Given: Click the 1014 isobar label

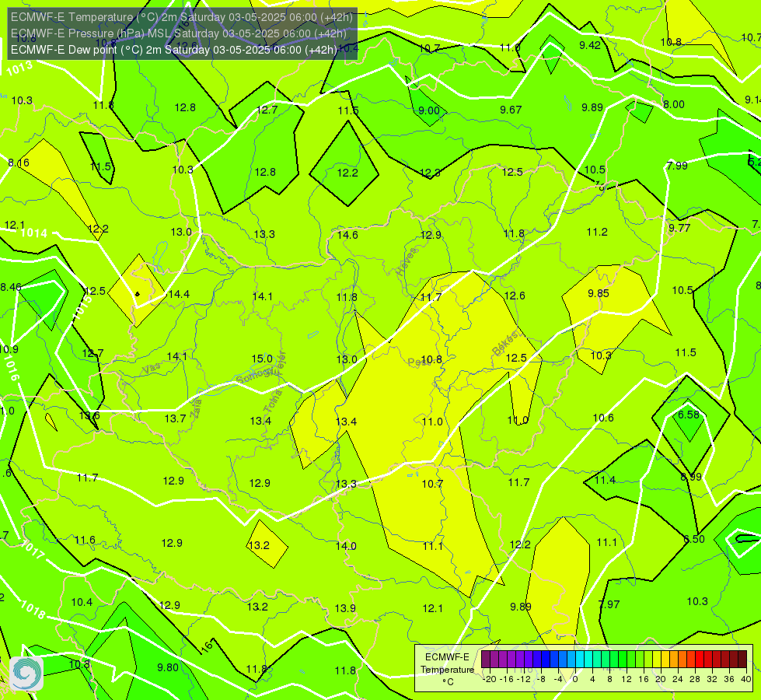Looking at the screenshot, I should (34, 233).
